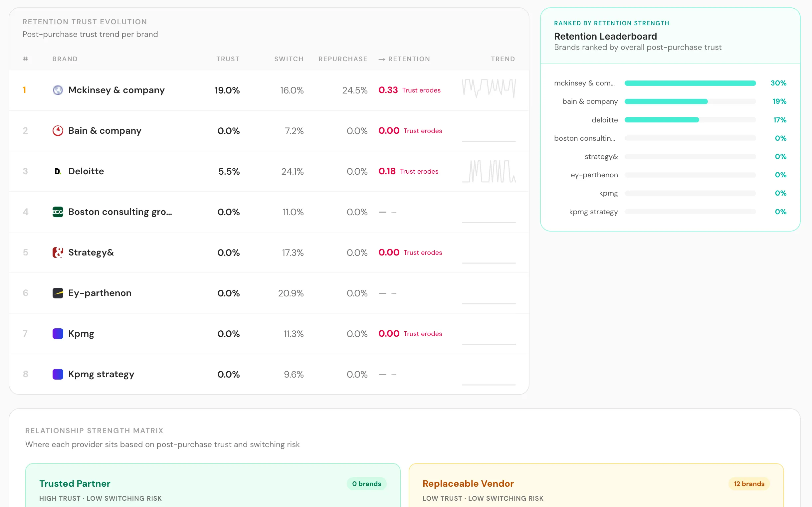The width and height of the screenshot is (812, 507).
Task: Sort table by SWITCH column header
Action: [x=289, y=59]
